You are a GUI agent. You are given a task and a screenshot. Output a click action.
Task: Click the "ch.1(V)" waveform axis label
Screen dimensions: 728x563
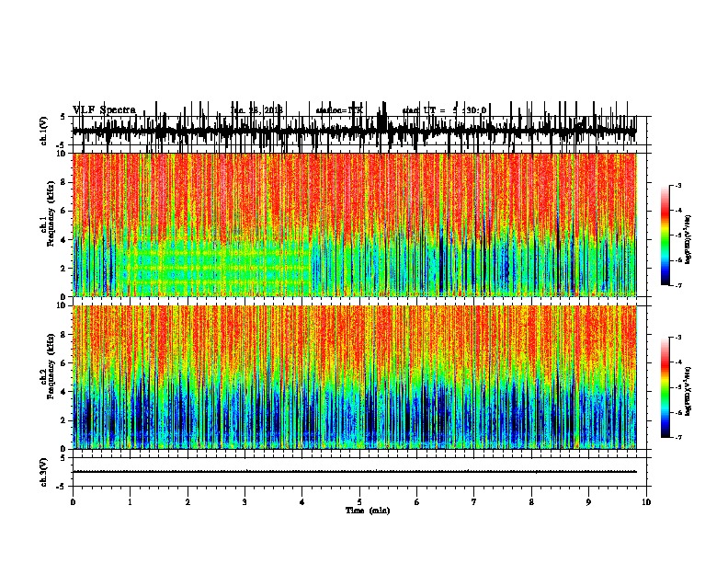click(43, 131)
